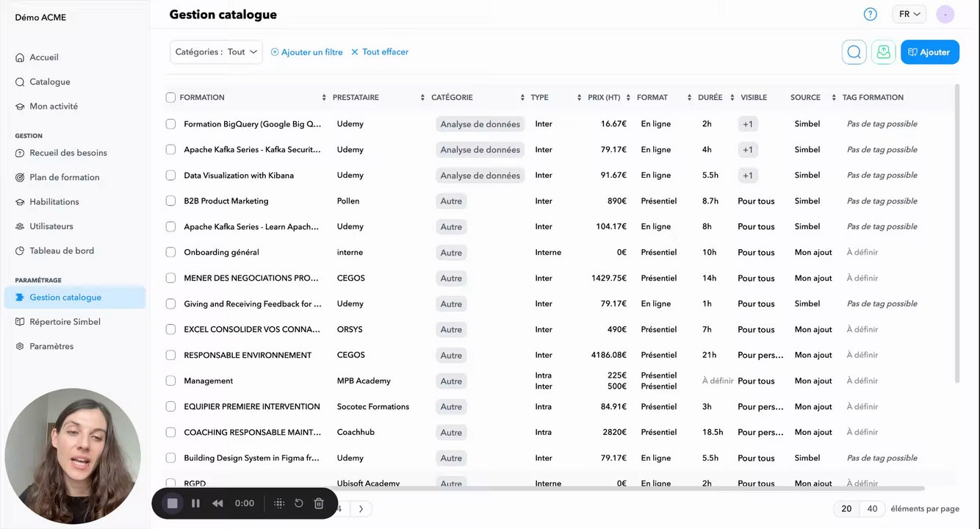Click the X icon of Tout effacer
The image size is (980, 529).
point(355,52)
